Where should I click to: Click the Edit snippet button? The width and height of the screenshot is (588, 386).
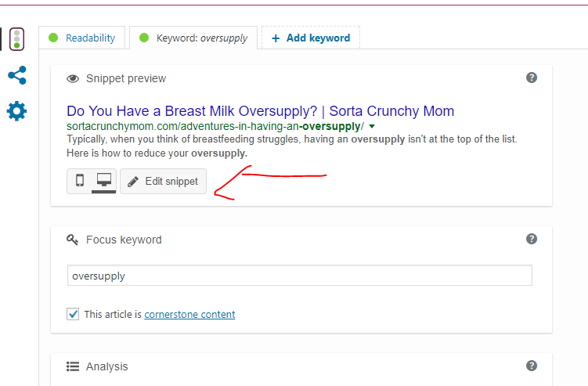(x=163, y=181)
